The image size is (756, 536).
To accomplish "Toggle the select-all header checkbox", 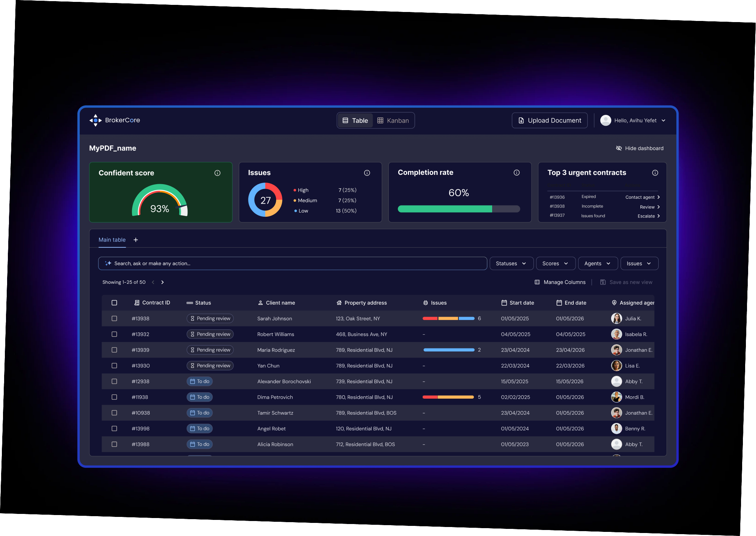I will pyautogui.click(x=115, y=303).
